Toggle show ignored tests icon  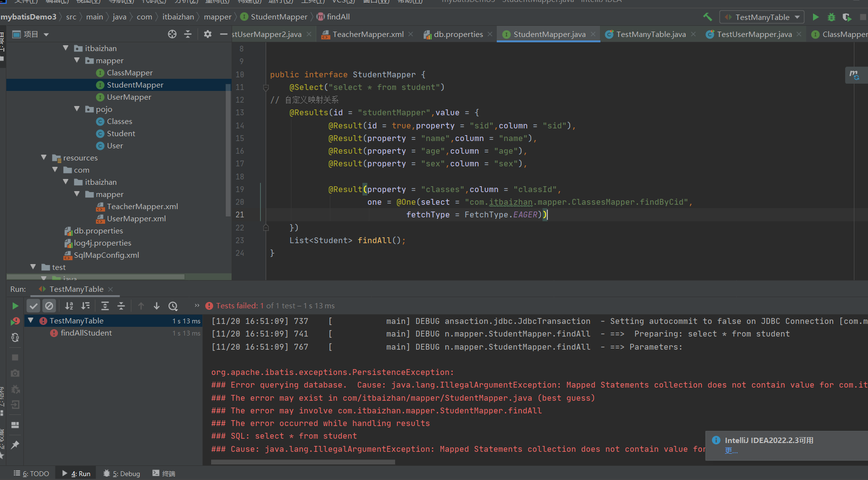click(x=49, y=306)
